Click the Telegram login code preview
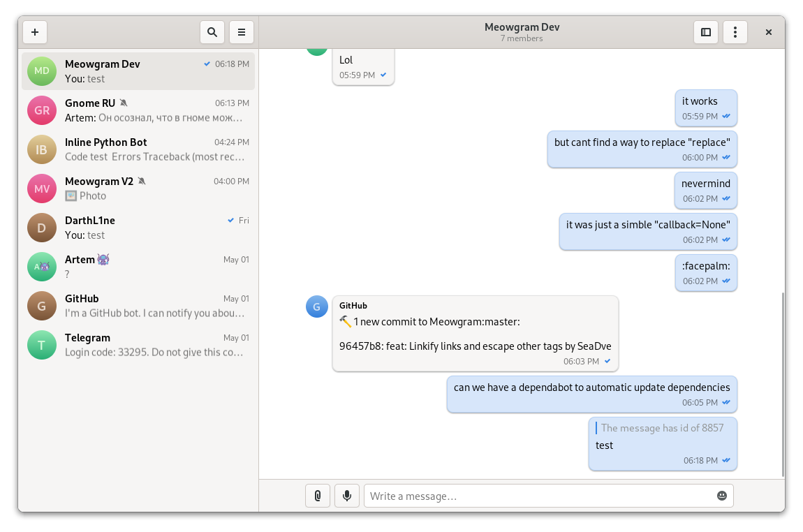Screen dimensions: 803x532 point(154,353)
